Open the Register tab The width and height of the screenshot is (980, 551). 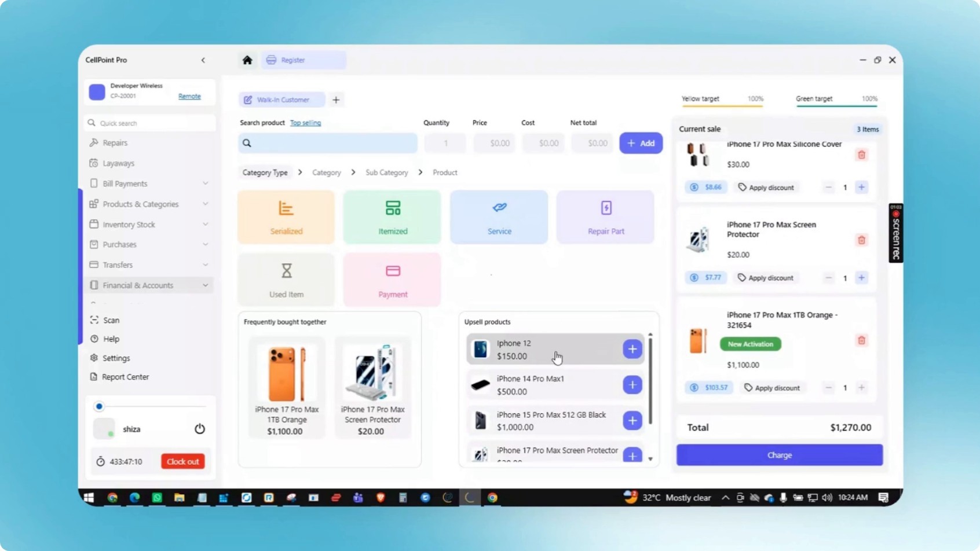(303, 60)
